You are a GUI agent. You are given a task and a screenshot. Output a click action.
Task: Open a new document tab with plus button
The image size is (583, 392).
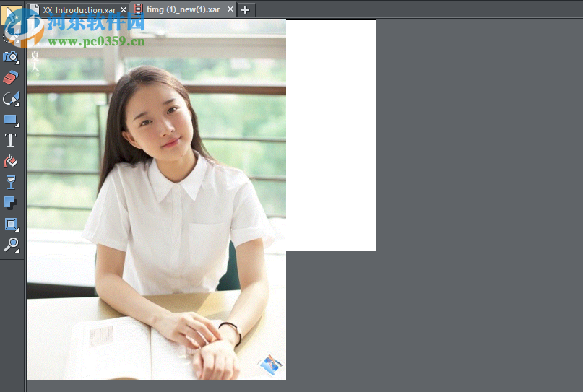(245, 9)
